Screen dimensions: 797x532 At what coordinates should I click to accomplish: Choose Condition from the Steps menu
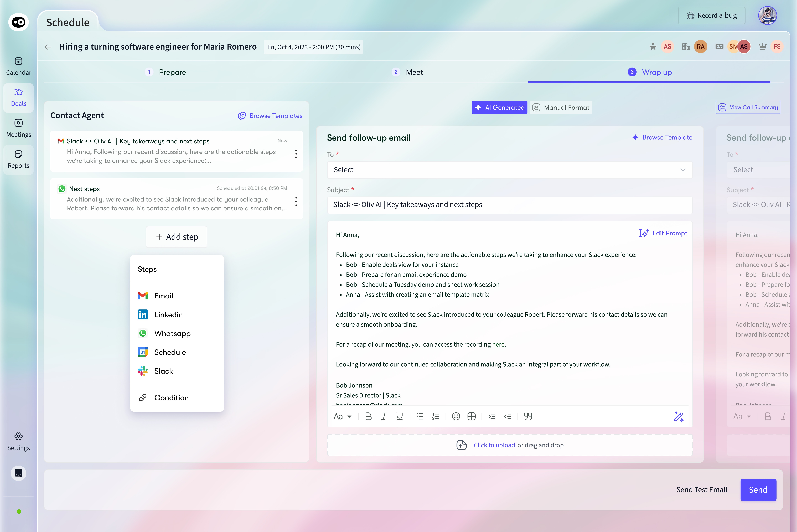pos(177,398)
